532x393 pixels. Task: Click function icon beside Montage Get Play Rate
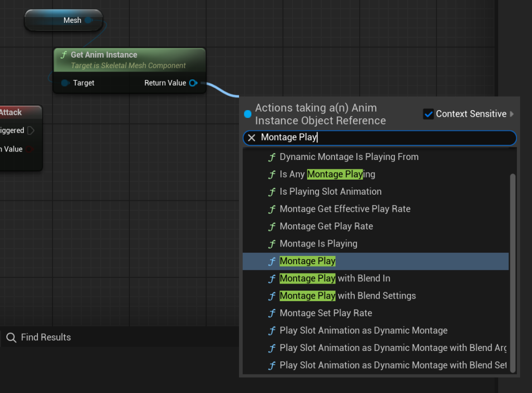coord(272,226)
